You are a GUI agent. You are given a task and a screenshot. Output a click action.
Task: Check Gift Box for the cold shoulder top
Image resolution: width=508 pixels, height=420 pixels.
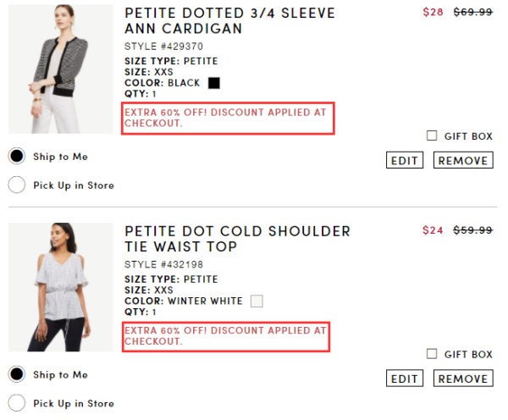point(432,354)
